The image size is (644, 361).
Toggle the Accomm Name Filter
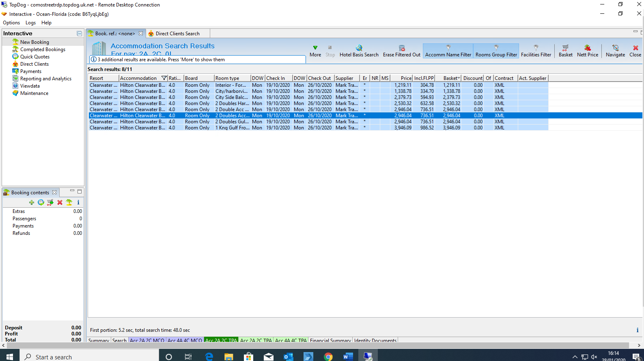(448, 51)
